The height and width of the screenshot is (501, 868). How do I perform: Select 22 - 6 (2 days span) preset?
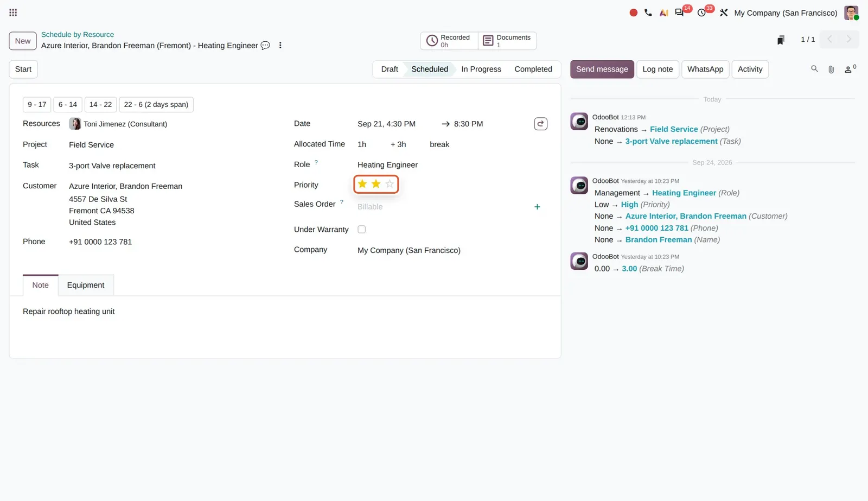click(156, 104)
